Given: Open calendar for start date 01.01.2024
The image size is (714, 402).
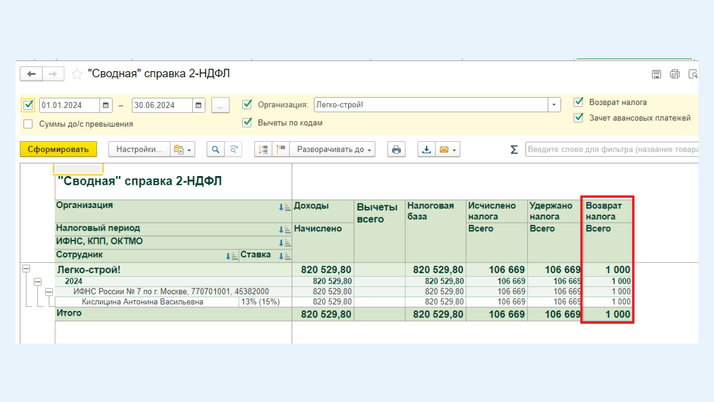Looking at the screenshot, I should tap(106, 105).
